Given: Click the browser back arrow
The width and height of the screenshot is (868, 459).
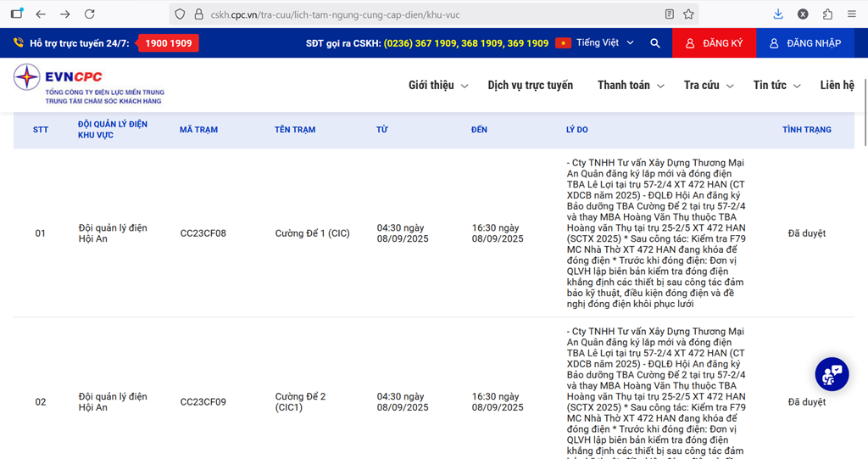Looking at the screenshot, I should click(x=41, y=14).
